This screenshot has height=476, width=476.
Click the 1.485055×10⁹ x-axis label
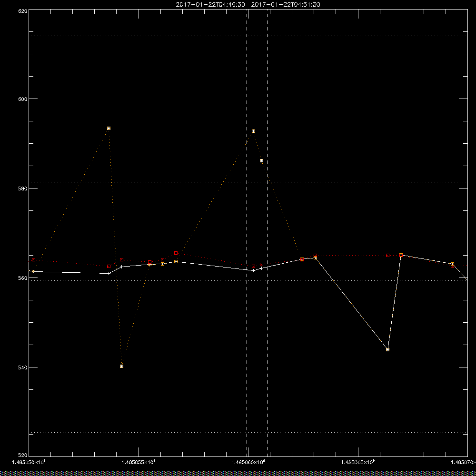pyautogui.click(x=139, y=462)
